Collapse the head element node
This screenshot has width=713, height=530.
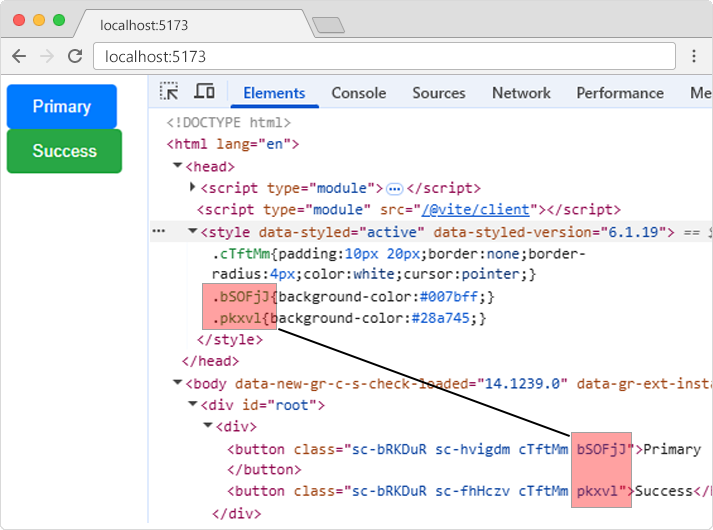pos(178,166)
